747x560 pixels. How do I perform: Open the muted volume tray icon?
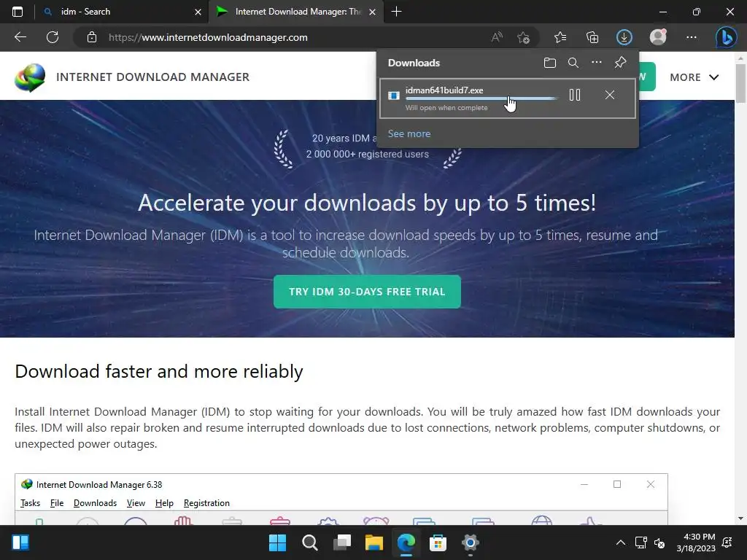click(x=659, y=542)
